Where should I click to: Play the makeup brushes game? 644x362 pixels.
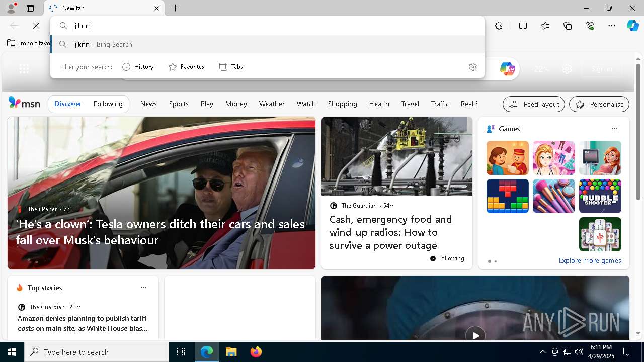pos(553,196)
